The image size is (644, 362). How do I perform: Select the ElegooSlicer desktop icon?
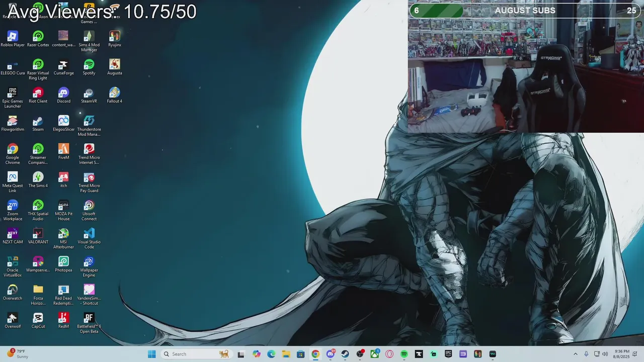pyautogui.click(x=63, y=123)
